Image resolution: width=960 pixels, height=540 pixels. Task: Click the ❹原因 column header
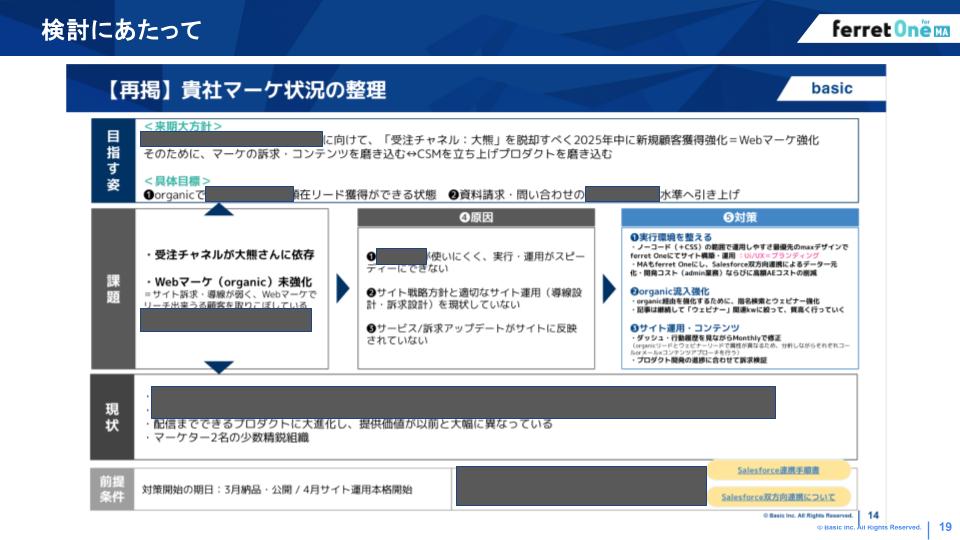(476, 217)
